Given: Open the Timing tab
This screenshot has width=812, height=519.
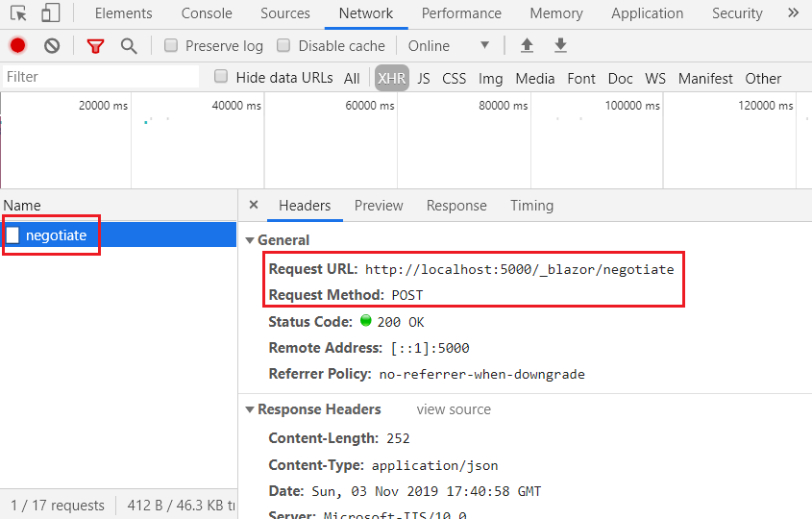Looking at the screenshot, I should coord(531,206).
